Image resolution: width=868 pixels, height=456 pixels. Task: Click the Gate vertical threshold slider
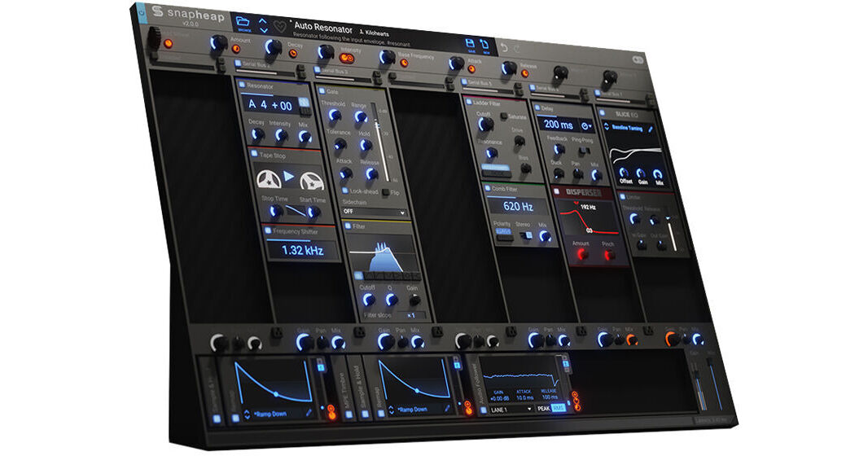click(x=381, y=142)
